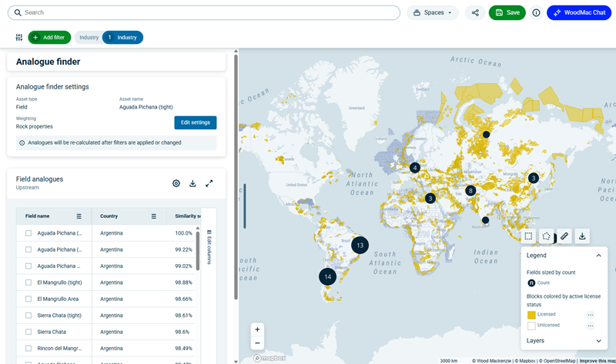Image resolution: width=616 pixels, height=364 pixels.
Task: Open Field analogues table settings gear
Action: 176,183
